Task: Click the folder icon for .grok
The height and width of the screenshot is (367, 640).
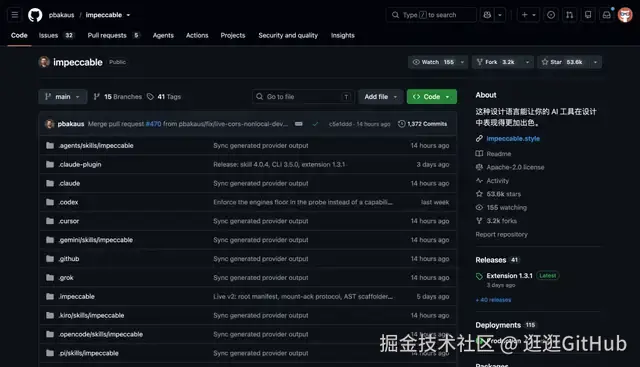Action: [50, 278]
